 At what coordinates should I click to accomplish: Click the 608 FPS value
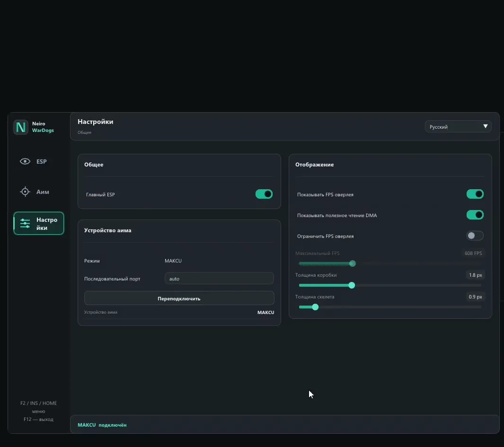473,253
